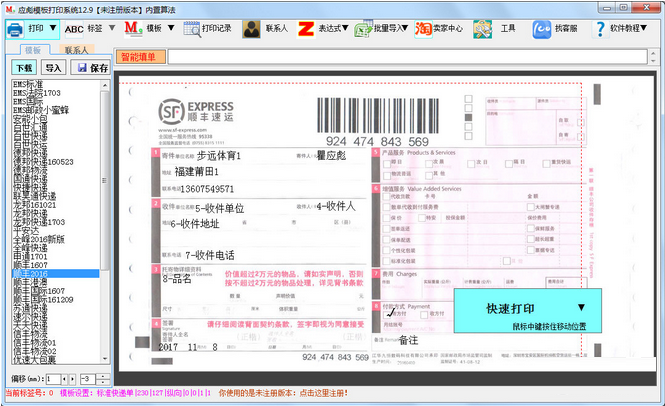
Task: Click the 13607549571 phone field
Action: (x=207, y=189)
